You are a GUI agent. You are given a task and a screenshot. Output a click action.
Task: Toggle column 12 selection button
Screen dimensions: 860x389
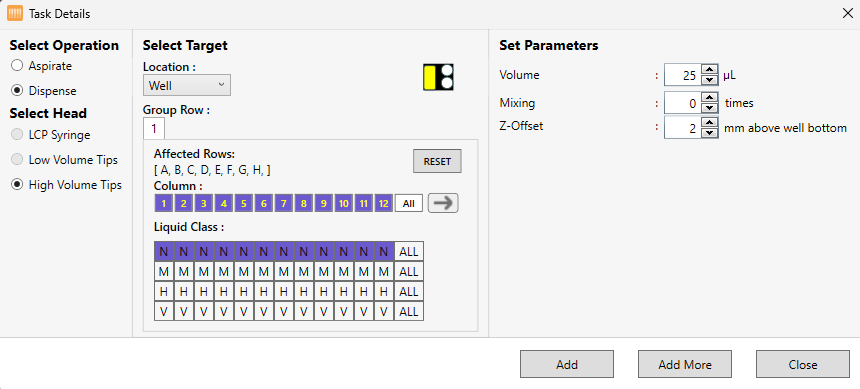tap(383, 204)
